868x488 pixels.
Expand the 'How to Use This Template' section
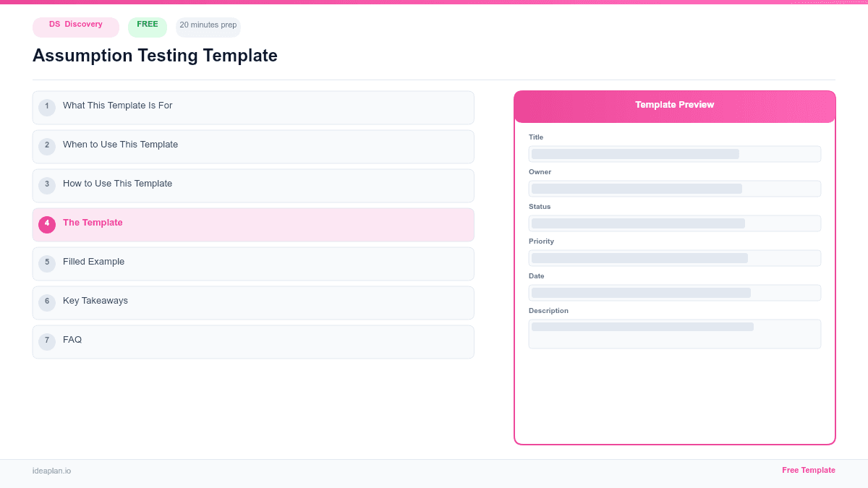(x=117, y=185)
